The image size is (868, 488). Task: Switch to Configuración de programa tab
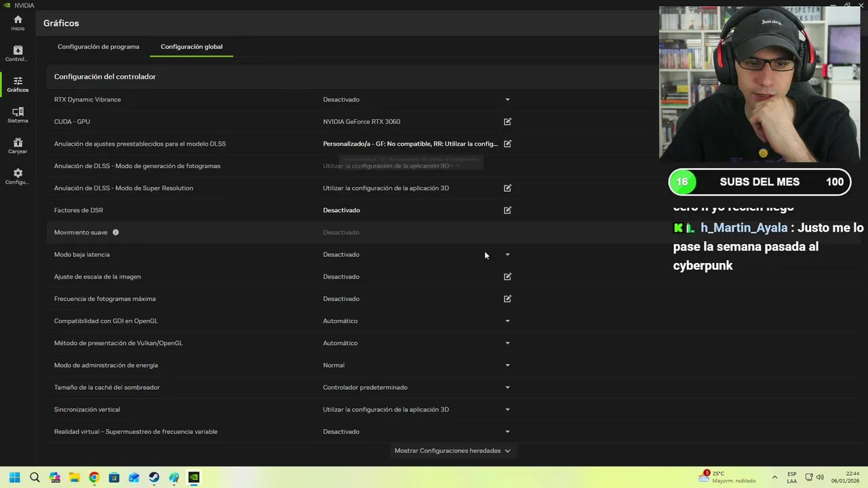tap(98, 47)
